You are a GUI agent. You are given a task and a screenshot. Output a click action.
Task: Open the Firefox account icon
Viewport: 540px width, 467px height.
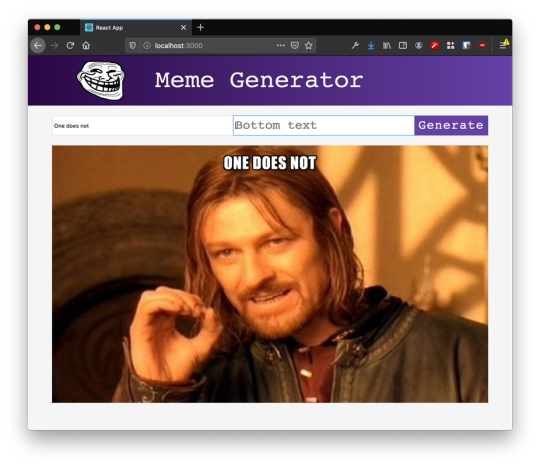click(418, 45)
